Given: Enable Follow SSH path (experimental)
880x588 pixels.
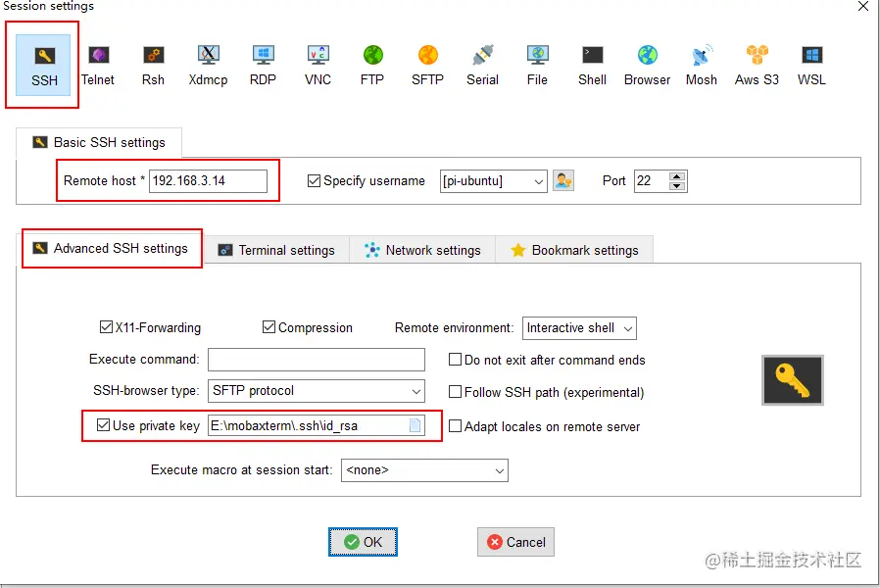Looking at the screenshot, I should [x=455, y=392].
